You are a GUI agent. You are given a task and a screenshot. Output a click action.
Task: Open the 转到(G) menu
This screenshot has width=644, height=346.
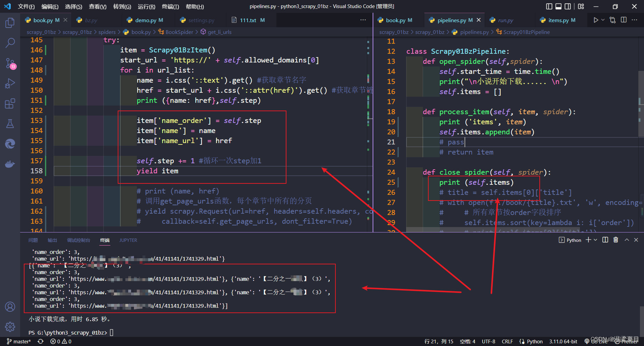coord(122,6)
